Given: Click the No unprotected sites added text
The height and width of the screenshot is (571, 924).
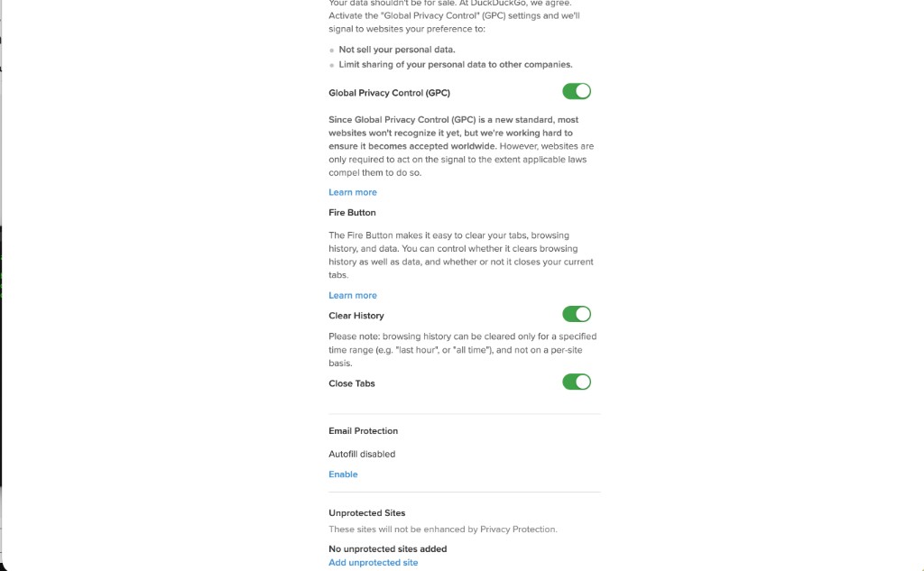Looking at the screenshot, I should coord(387,548).
